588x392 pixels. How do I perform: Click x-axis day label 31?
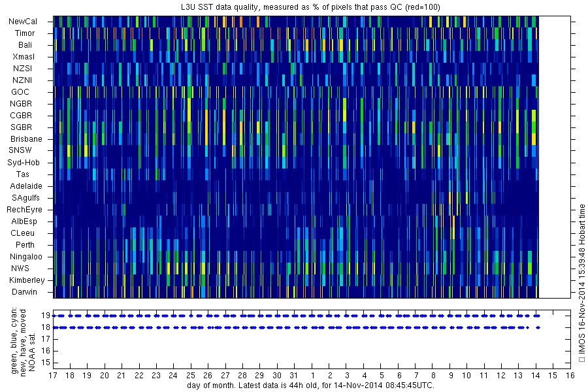click(x=293, y=375)
